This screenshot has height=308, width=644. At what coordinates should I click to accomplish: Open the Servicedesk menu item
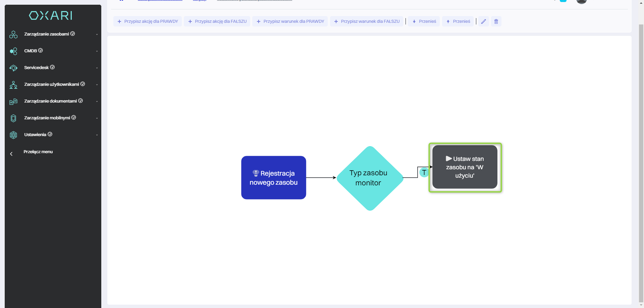click(x=37, y=68)
